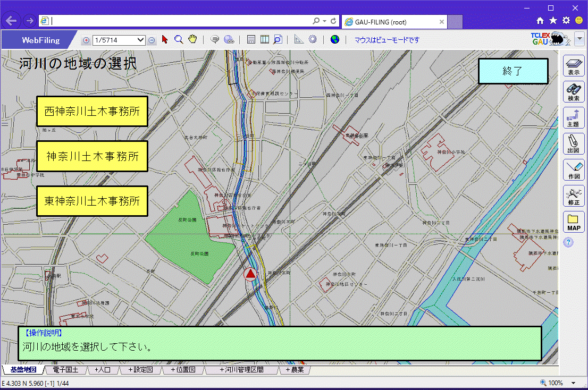Click the 出図 paperclip output icon
Screen dimensions: 588x390
pos(574,143)
